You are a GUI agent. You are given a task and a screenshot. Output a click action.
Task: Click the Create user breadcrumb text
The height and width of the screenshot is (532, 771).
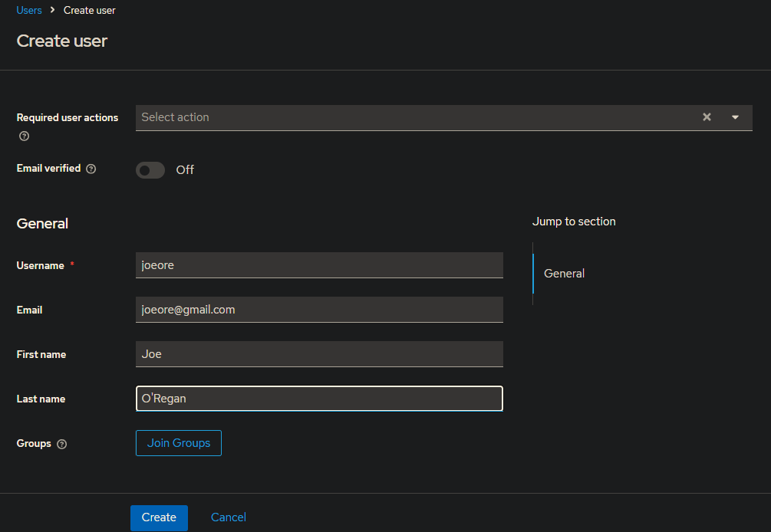tap(90, 10)
